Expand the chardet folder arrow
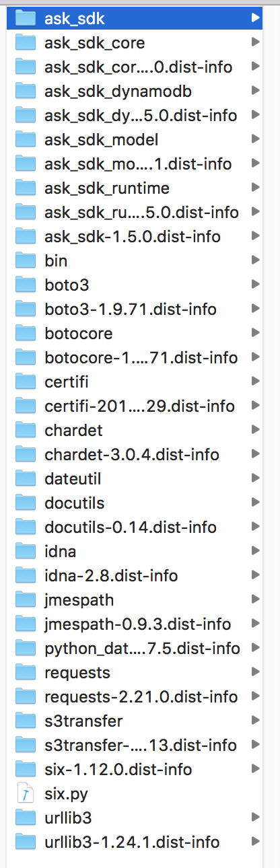Screen dimensions: 280x868 [255, 430]
